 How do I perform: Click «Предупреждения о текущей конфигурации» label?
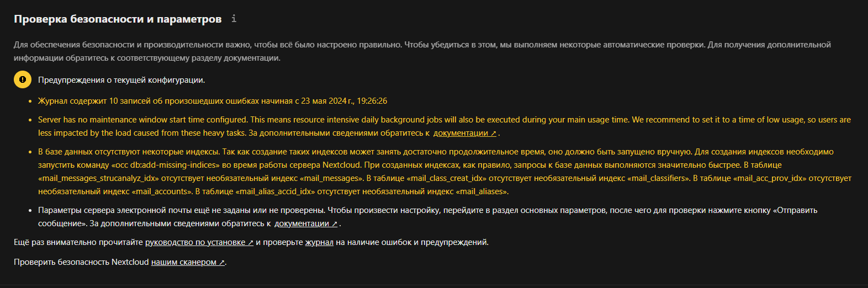(121, 80)
